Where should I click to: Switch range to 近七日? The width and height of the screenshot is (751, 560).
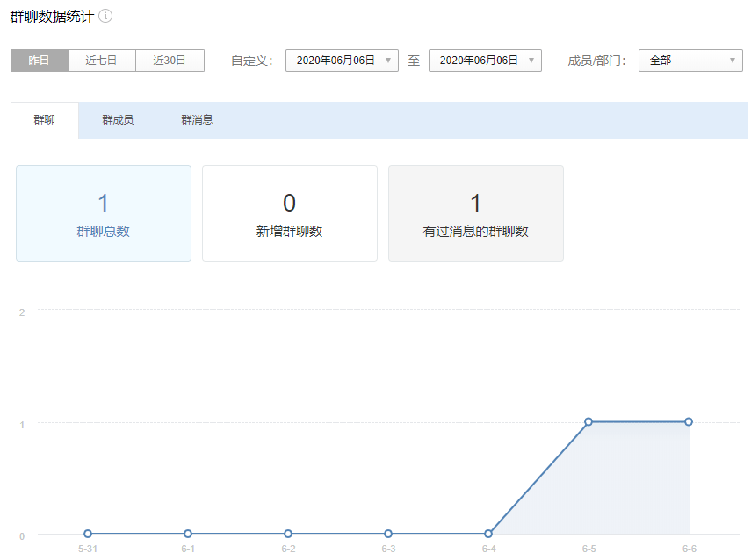101,61
